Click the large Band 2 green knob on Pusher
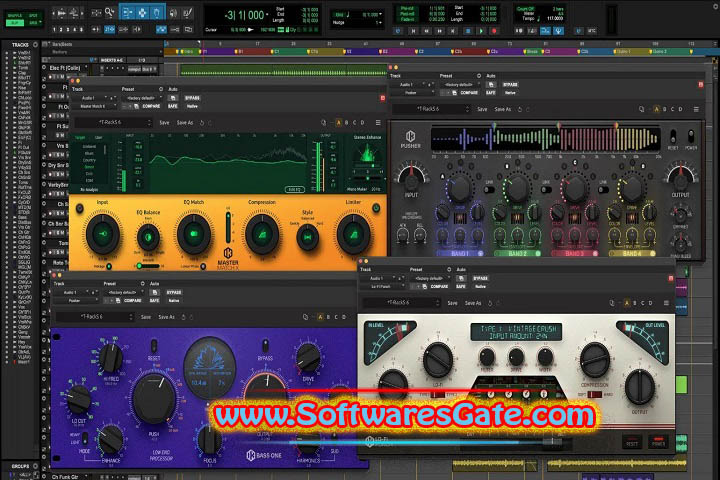 point(517,187)
